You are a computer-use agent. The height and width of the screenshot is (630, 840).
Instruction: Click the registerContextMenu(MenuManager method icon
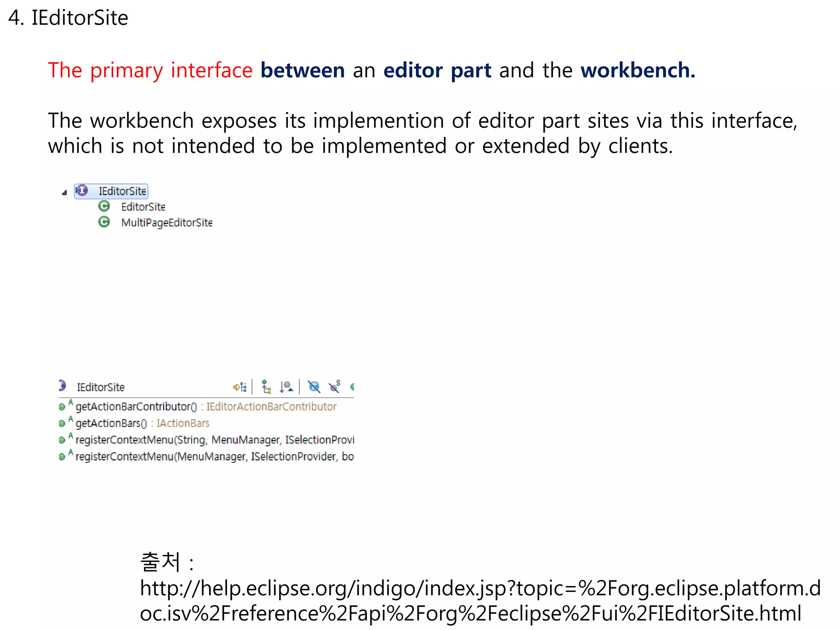tap(62, 457)
